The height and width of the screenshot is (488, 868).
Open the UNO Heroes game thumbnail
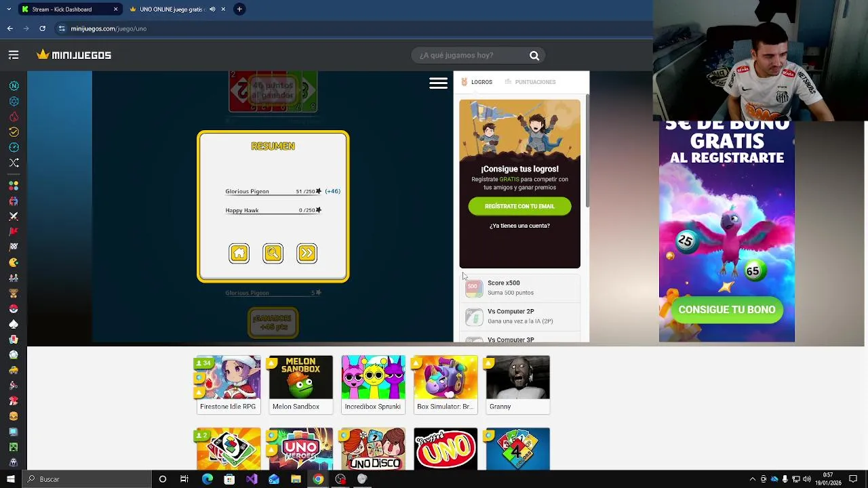point(300,448)
